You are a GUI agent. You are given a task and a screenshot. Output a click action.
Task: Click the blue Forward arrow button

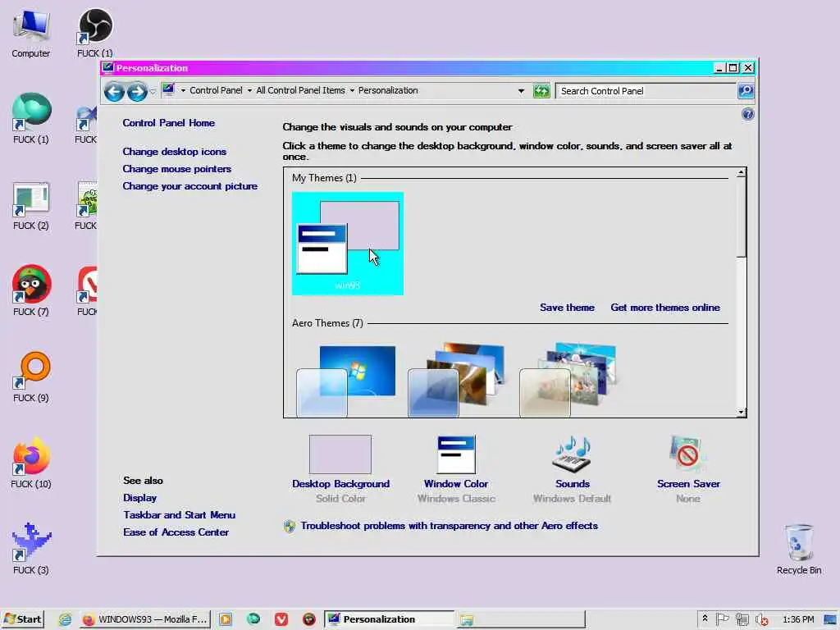click(137, 92)
